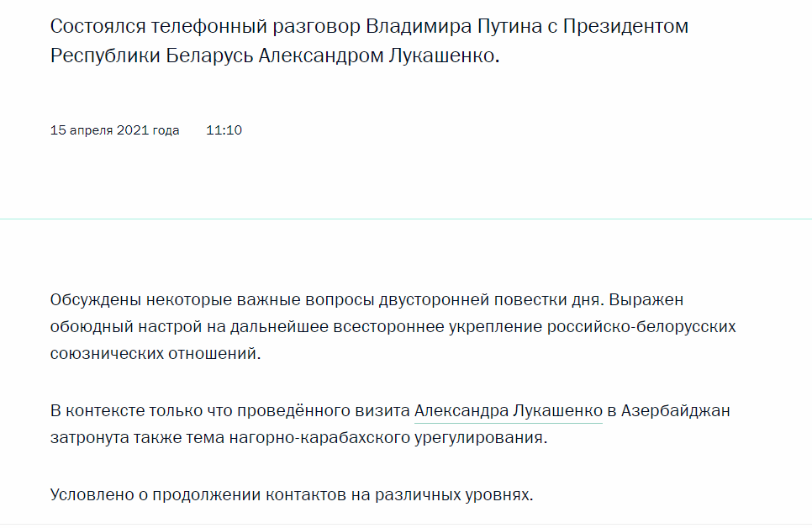Click the word Азербайджан
The height and width of the screenshot is (528, 812).
(680, 412)
